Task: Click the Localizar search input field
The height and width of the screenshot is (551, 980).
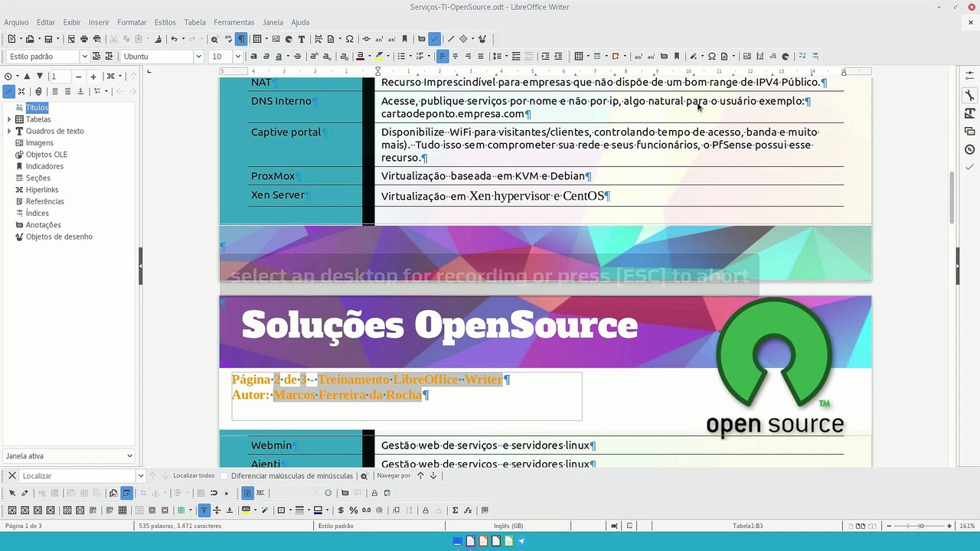Action: coord(79,476)
